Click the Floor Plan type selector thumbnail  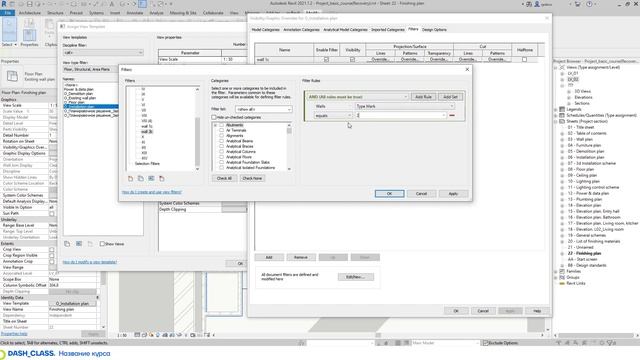click(x=12, y=76)
